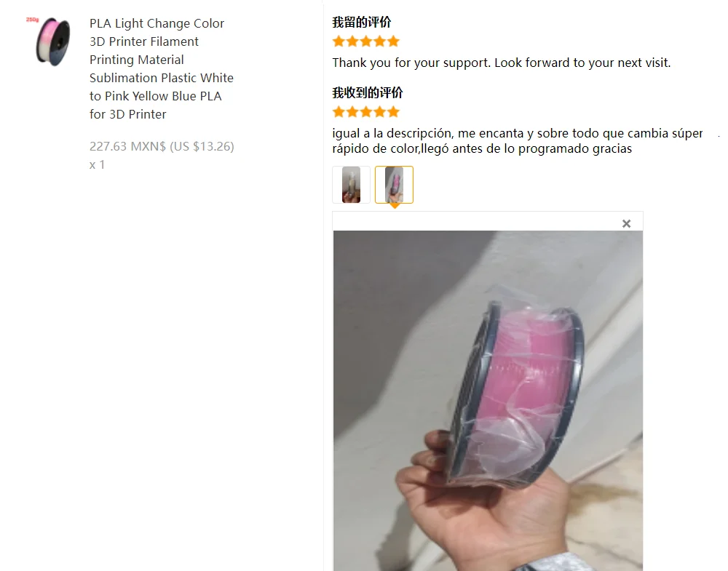Viewport: 728px width, 571px height.
Task: Click the 'Thank you for your support' reply text
Action: [502, 63]
